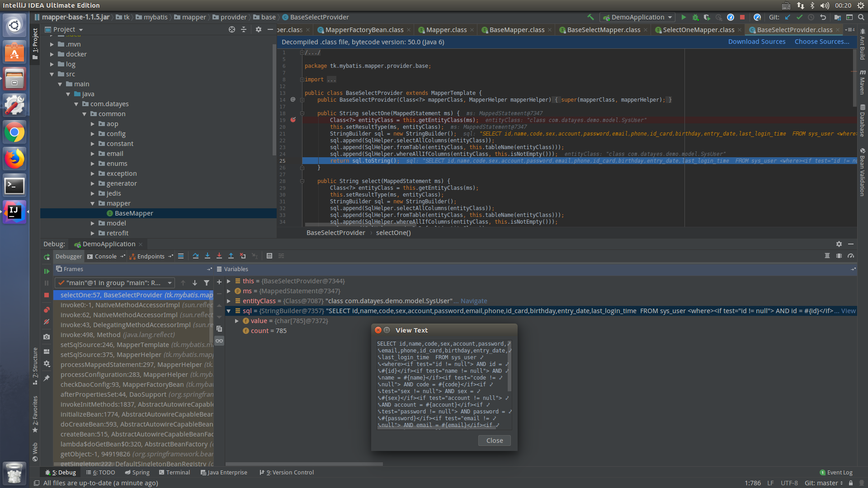This screenshot has width=868, height=488.
Task: Switch to BaseMapper.class editor tab
Action: (517, 30)
